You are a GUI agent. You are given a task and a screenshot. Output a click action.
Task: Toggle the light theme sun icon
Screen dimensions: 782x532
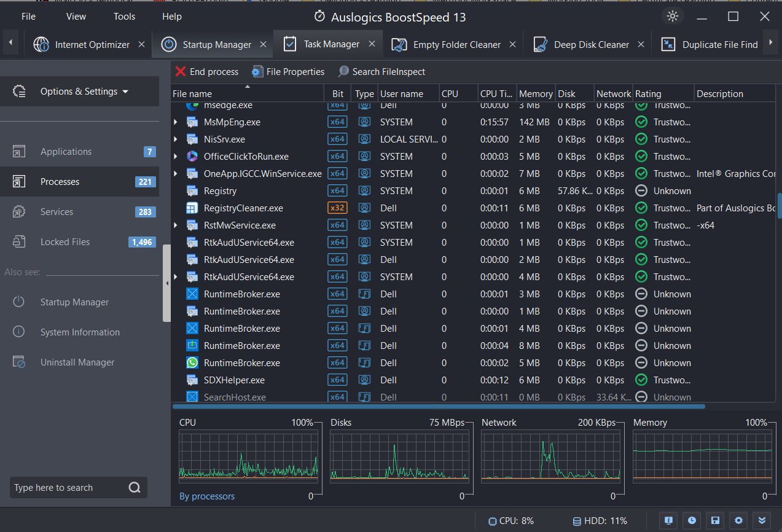tap(672, 16)
